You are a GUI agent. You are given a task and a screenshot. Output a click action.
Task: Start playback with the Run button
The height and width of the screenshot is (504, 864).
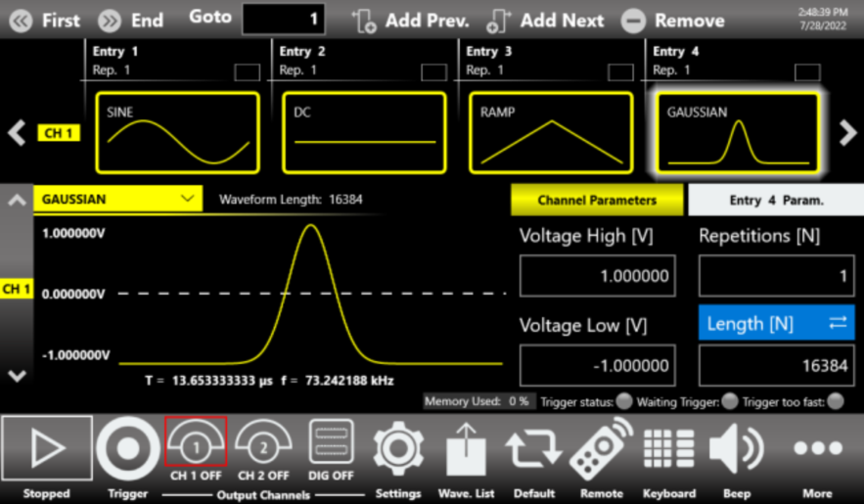point(47,448)
